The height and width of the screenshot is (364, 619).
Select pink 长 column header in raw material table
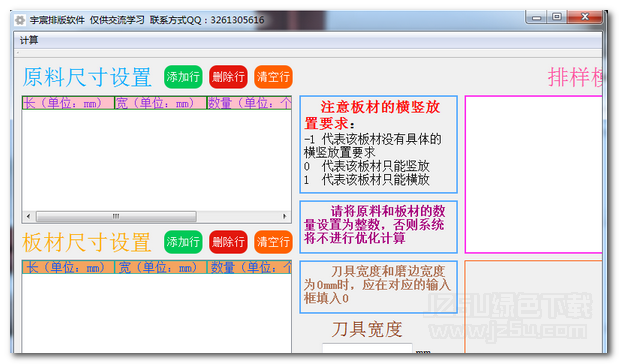68,103
